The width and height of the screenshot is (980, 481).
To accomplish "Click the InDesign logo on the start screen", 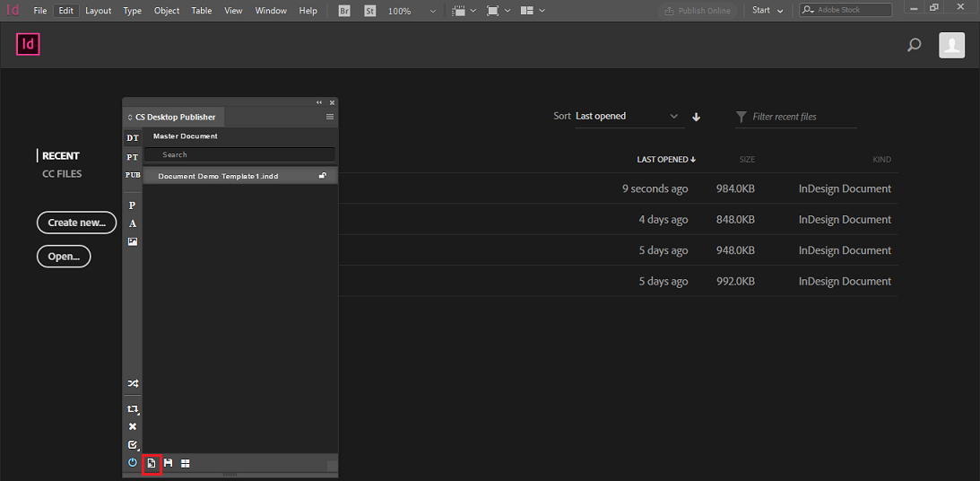I will tap(28, 44).
